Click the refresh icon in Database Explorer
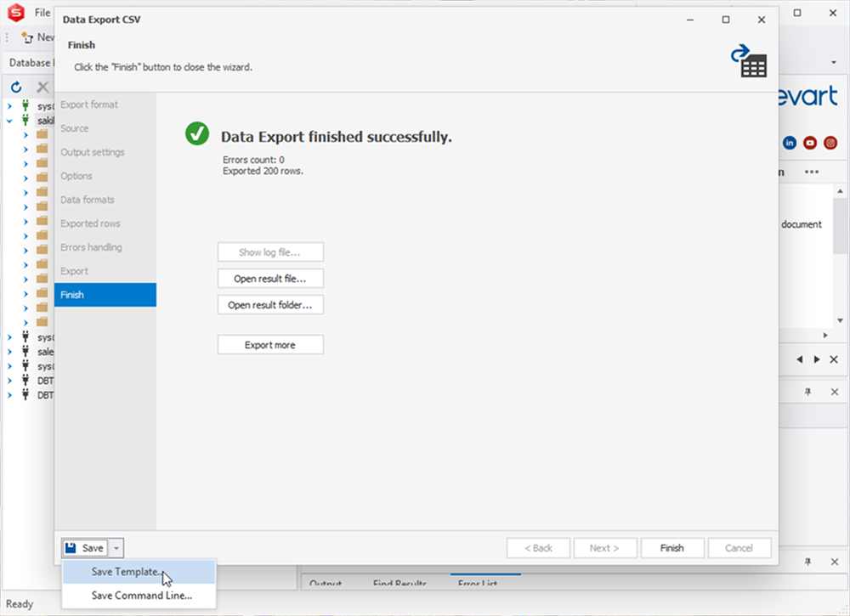This screenshot has width=850, height=616. [16, 87]
